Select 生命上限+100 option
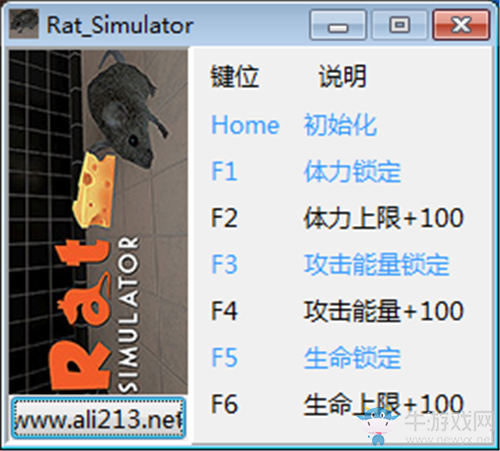The width and height of the screenshot is (500, 451). tap(384, 404)
